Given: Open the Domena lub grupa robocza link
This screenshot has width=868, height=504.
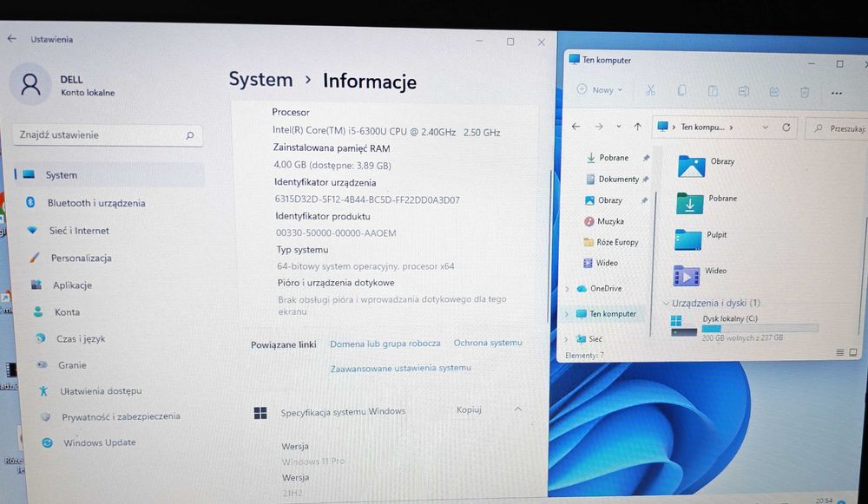Looking at the screenshot, I should [385, 344].
